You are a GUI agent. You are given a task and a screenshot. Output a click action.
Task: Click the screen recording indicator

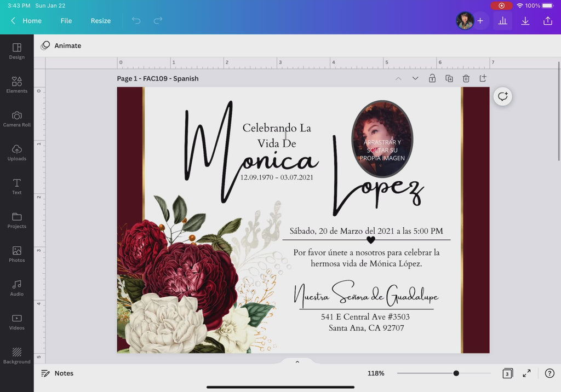502,5
